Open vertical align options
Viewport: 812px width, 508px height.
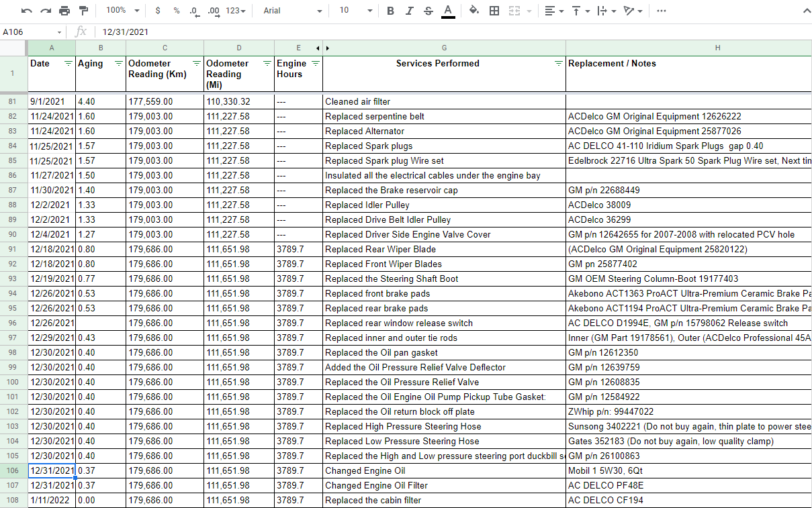(580, 11)
